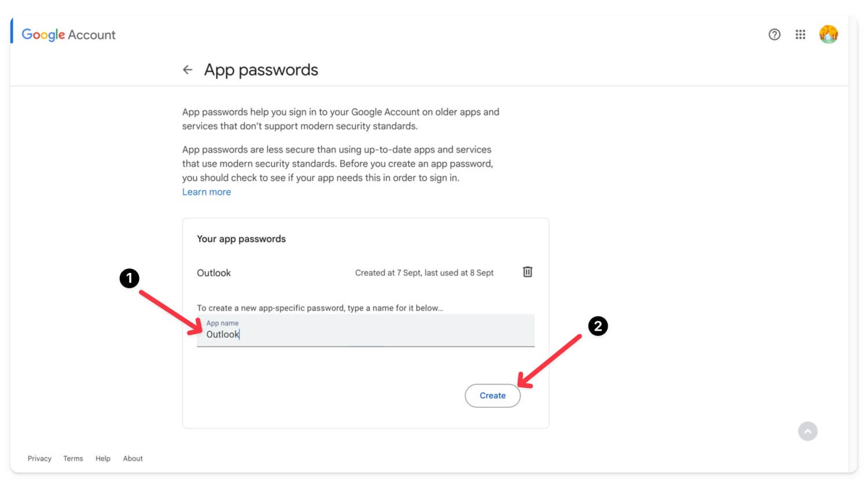The height and width of the screenshot is (488, 868).
Task: Open help via the question mark icon
Action: pyautogui.click(x=774, y=35)
